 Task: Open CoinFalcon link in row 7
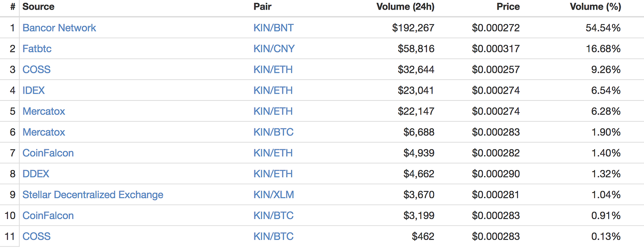click(x=48, y=153)
